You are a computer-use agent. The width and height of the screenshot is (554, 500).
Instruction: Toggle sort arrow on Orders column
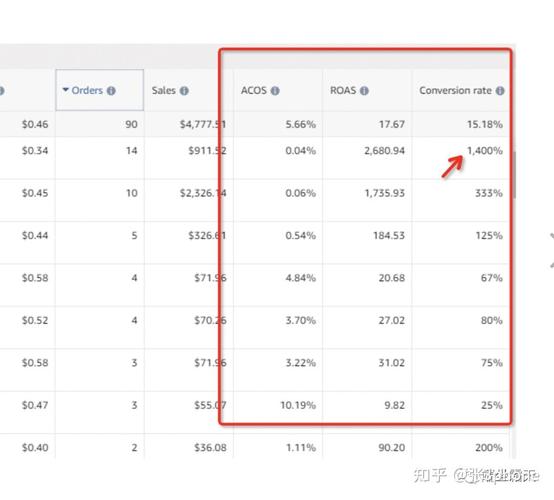pyautogui.click(x=65, y=90)
